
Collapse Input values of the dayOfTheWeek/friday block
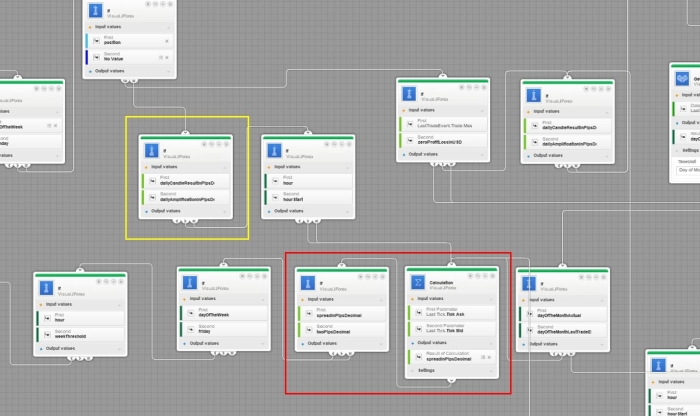point(263,300)
